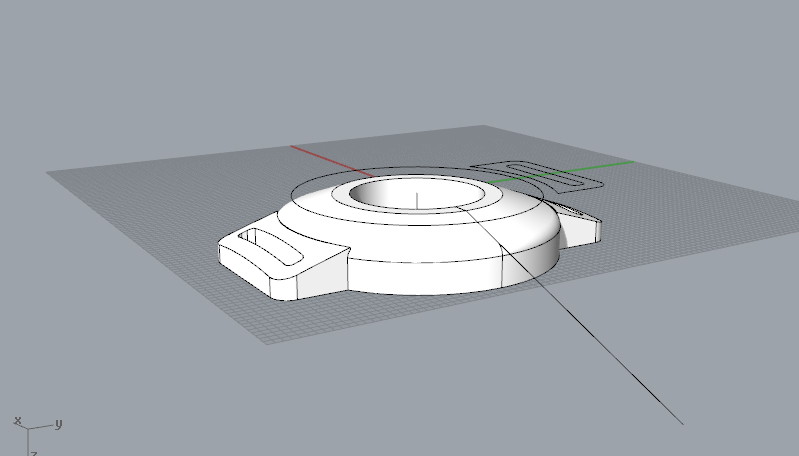This screenshot has height=456, width=799.
Task: Click the world XYZ axes icon
Action: point(37,436)
